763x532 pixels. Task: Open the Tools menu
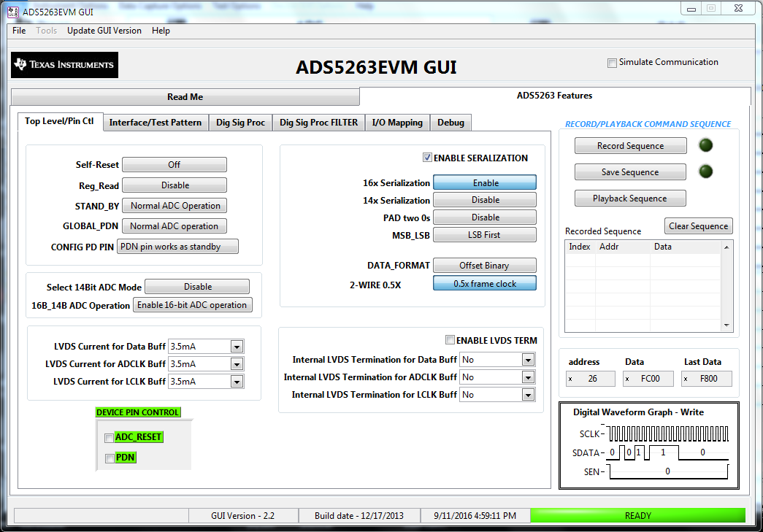coord(46,31)
